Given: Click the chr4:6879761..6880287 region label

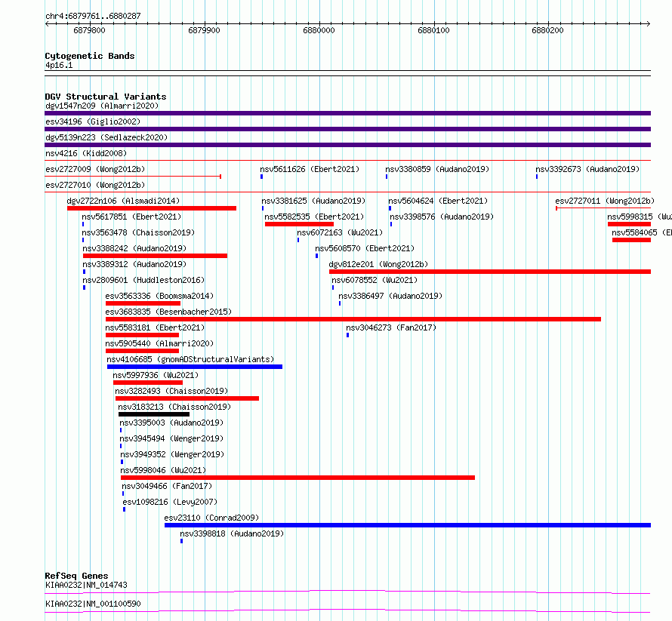Looking at the screenshot, I should point(93,17).
